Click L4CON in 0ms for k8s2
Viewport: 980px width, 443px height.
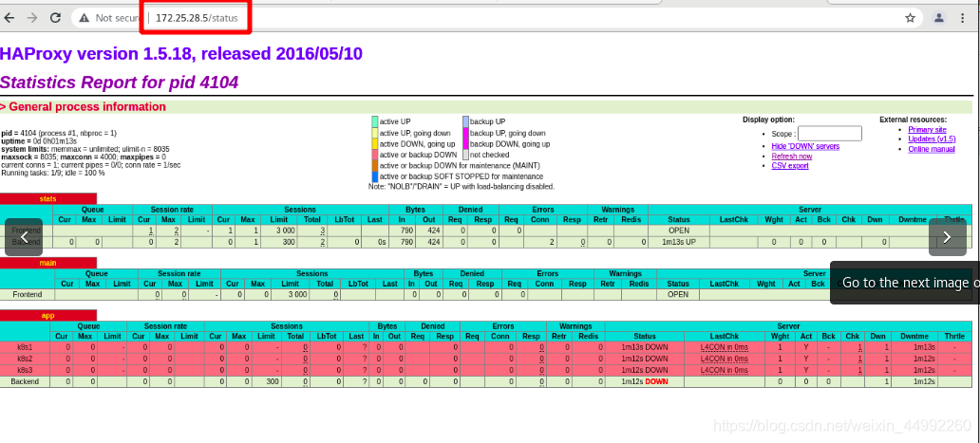tap(725, 359)
